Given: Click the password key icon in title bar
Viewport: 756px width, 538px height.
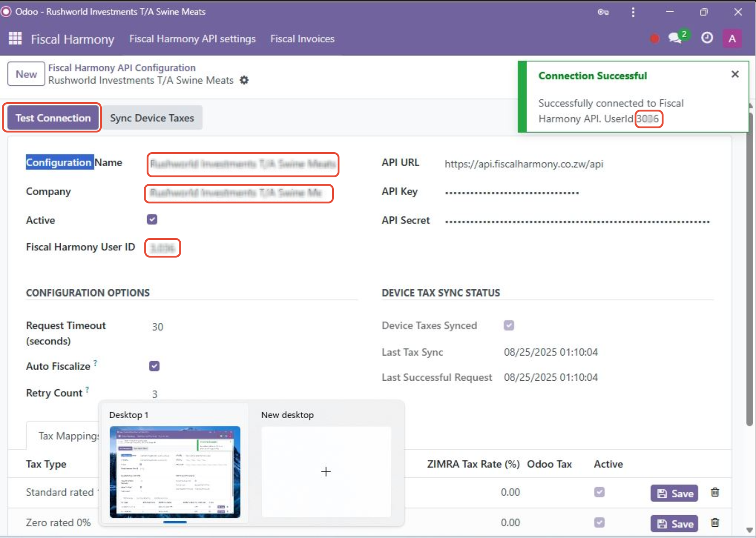Looking at the screenshot, I should click(603, 12).
